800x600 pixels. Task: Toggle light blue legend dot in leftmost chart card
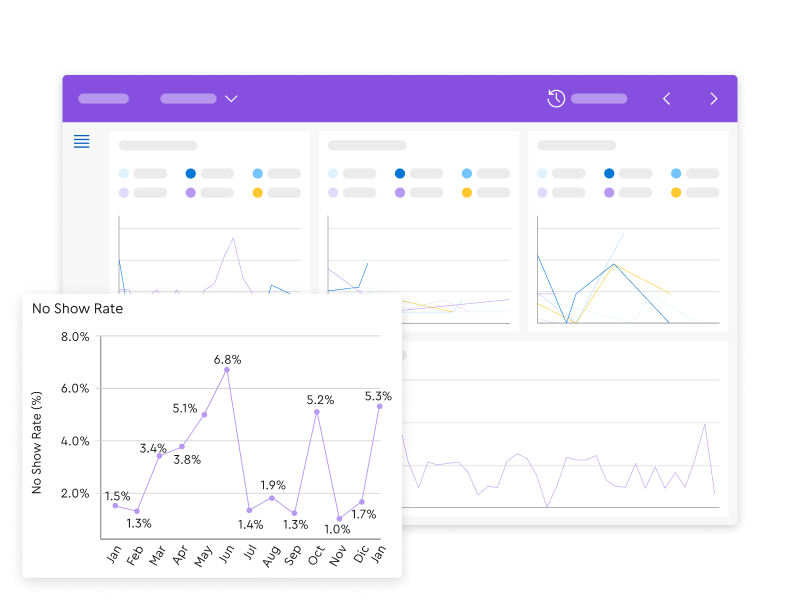click(258, 173)
